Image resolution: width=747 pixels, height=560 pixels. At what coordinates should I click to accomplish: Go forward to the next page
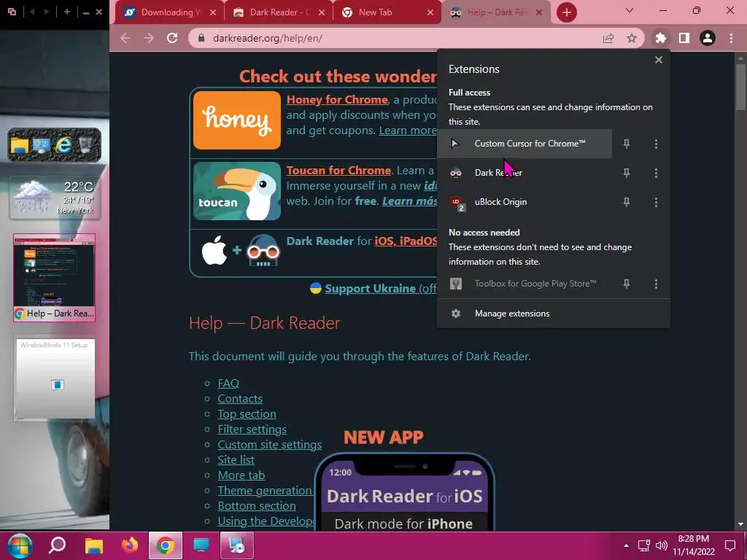point(149,38)
